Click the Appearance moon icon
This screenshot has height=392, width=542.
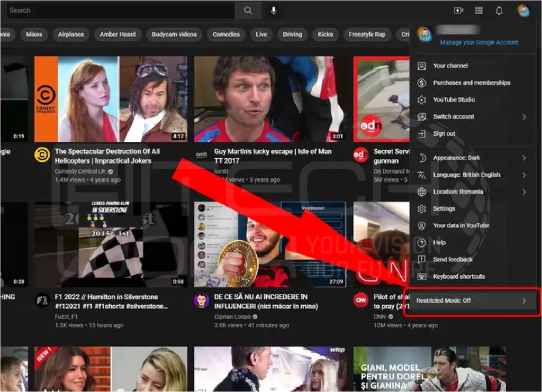coord(422,158)
